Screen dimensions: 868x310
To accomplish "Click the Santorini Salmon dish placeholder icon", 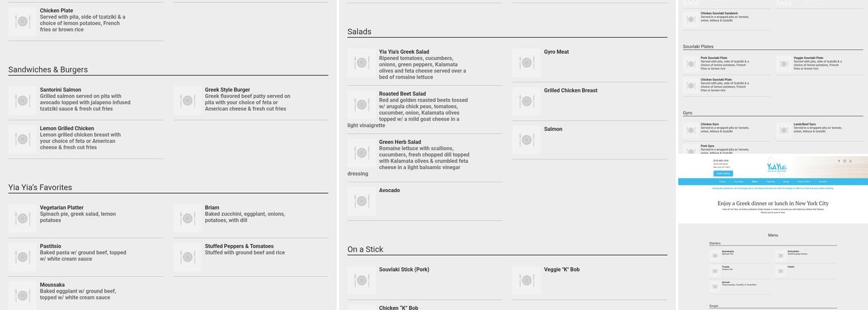I will click(22, 100).
